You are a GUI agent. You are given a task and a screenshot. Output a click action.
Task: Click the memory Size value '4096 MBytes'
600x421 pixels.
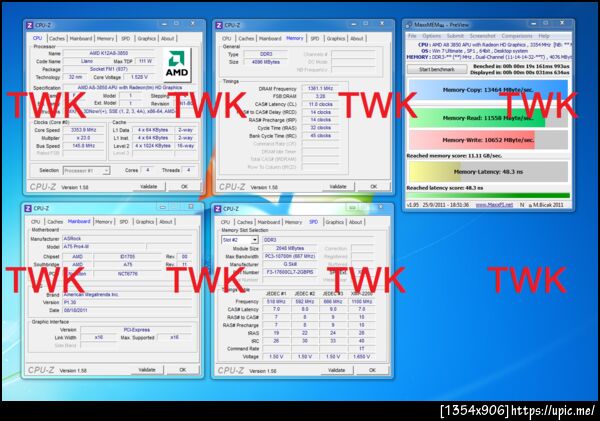[266, 62]
